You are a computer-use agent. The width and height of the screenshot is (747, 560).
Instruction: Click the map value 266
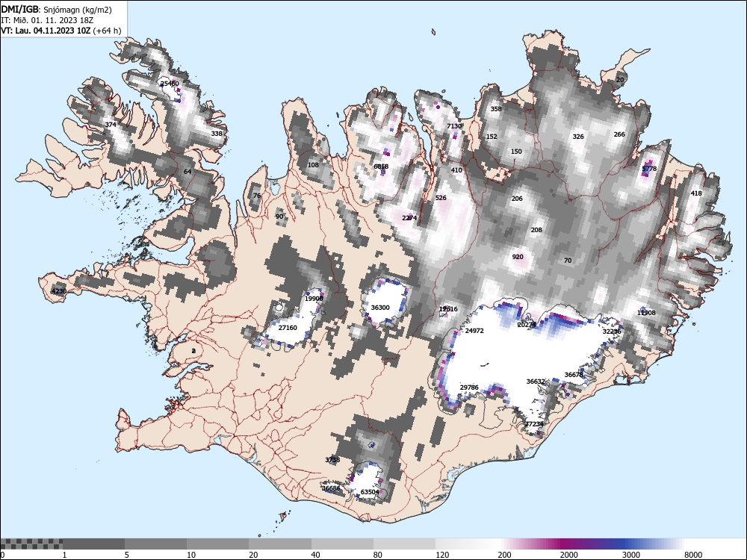pos(619,134)
